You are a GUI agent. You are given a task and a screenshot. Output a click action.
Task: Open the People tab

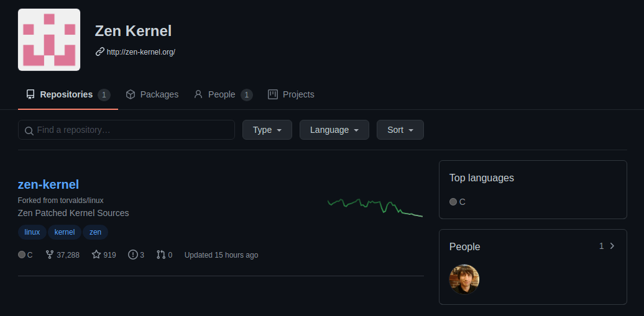click(223, 94)
